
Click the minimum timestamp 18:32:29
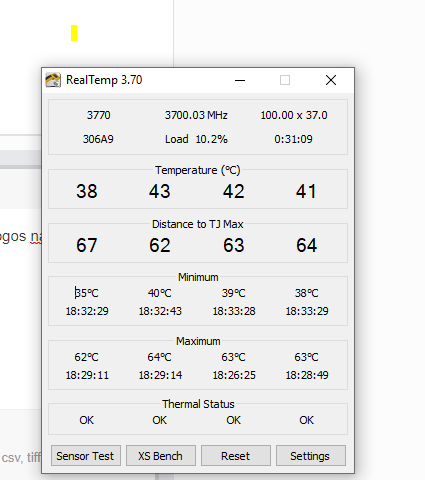click(87, 311)
